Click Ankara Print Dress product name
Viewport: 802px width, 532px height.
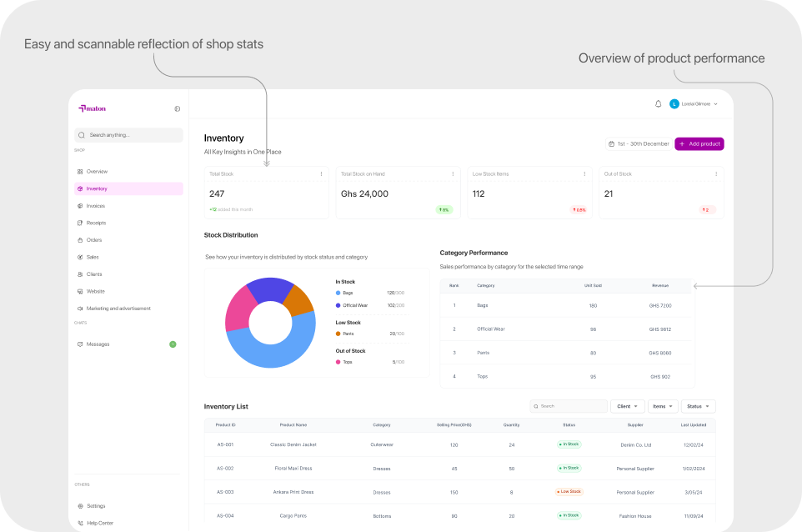(x=293, y=492)
